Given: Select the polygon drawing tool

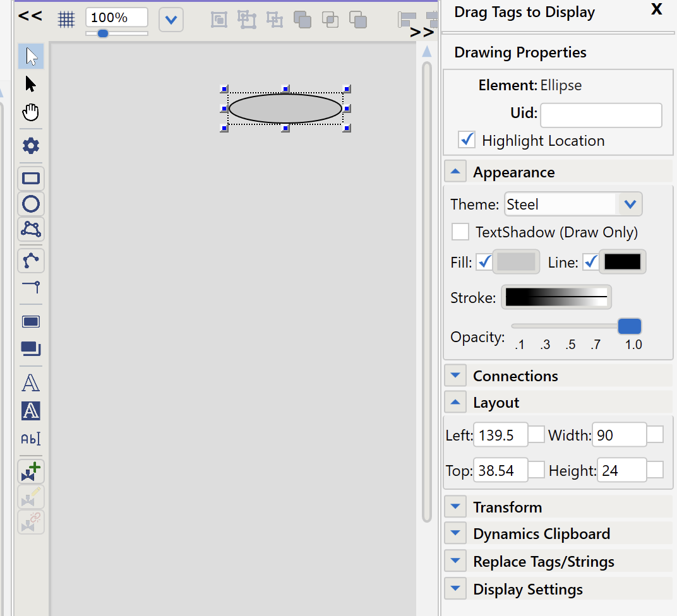Looking at the screenshot, I should [31, 229].
